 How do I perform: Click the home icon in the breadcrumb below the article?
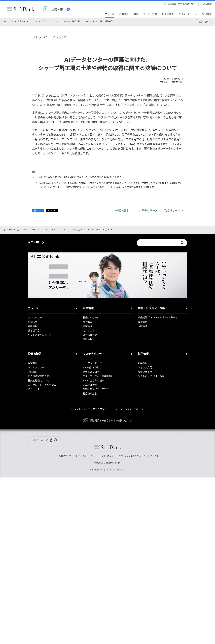(x=4, y=230)
